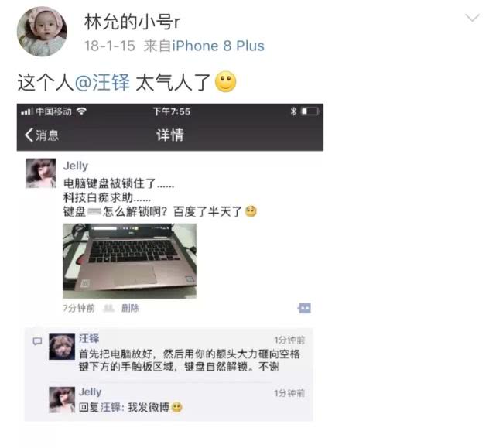Viewport: 496px width, 448px height.
Task: Tap 汪铎's comment about the touchpad
Action: coord(189,361)
